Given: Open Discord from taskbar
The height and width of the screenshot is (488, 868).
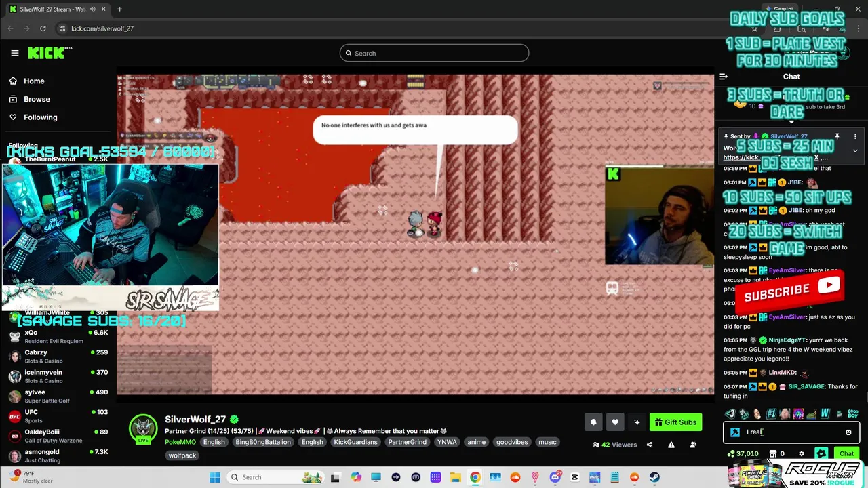Looking at the screenshot, I should [x=555, y=477].
